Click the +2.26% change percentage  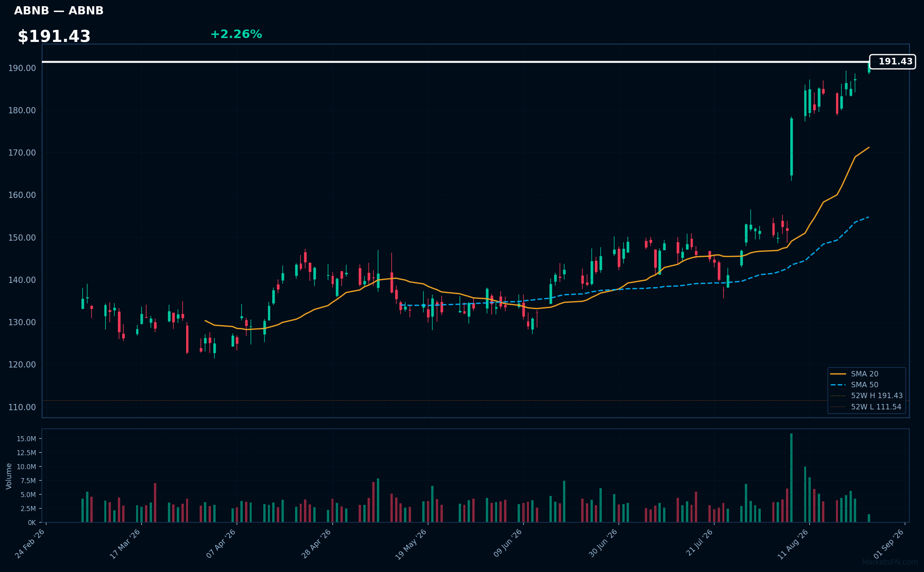236,34
